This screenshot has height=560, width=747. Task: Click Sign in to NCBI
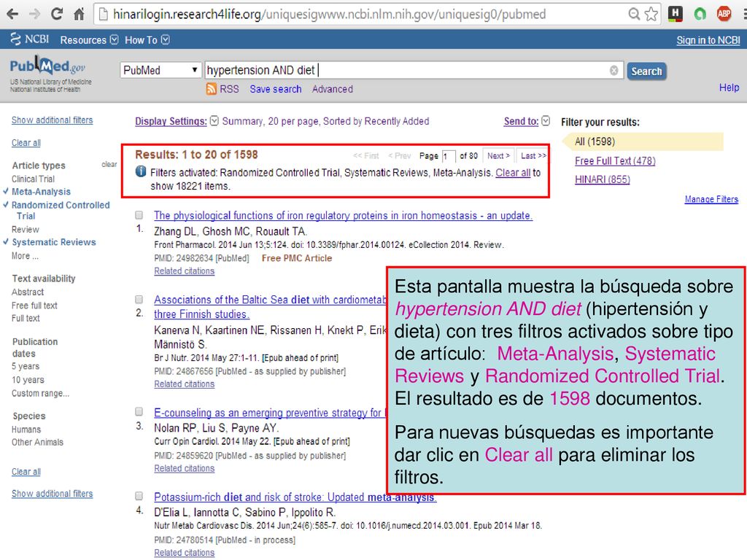pyautogui.click(x=708, y=40)
